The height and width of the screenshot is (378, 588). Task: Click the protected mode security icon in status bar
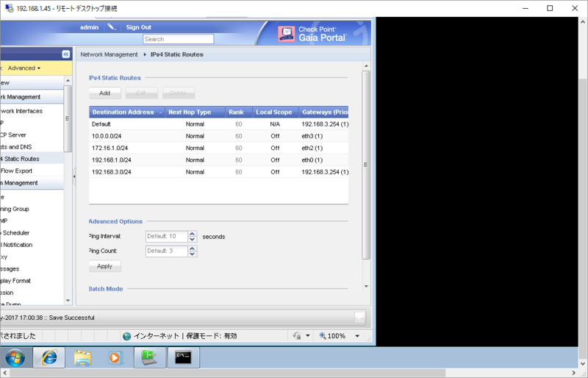[297, 335]
